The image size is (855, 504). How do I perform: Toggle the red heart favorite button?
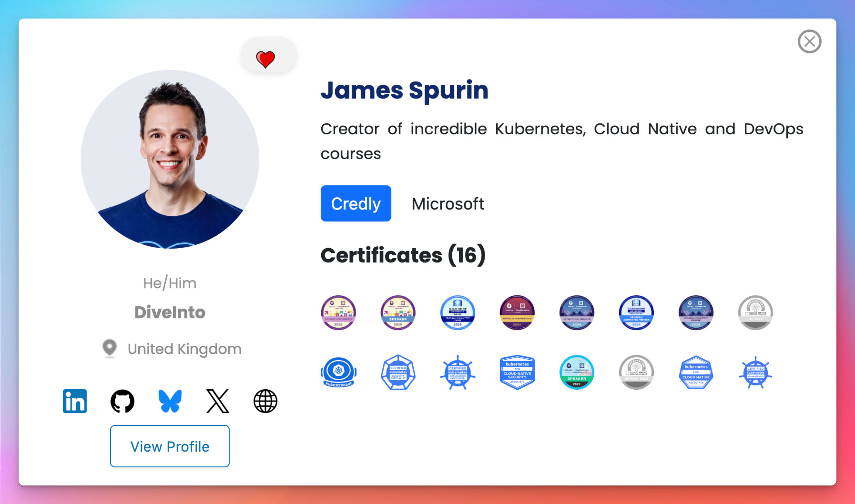(x=265, y=59)
